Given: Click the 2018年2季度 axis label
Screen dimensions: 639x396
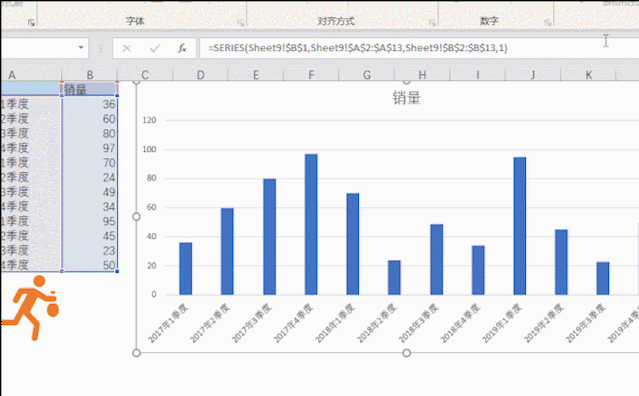Looking at the screenshot, I should [377, 323].
